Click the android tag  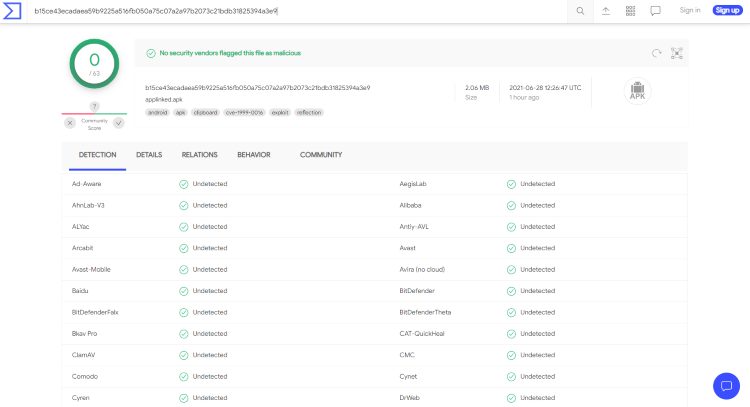[157, 112]
